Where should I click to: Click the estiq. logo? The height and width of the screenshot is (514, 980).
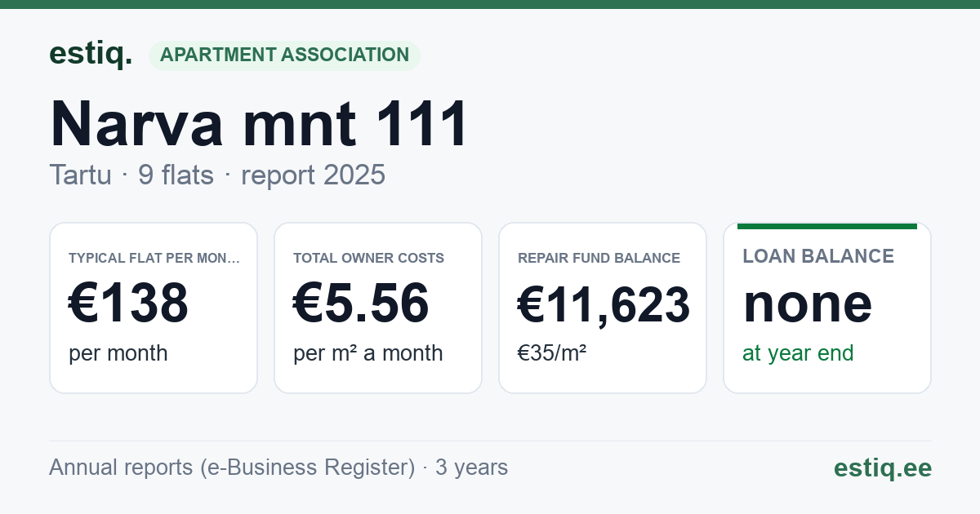(91, 54)
